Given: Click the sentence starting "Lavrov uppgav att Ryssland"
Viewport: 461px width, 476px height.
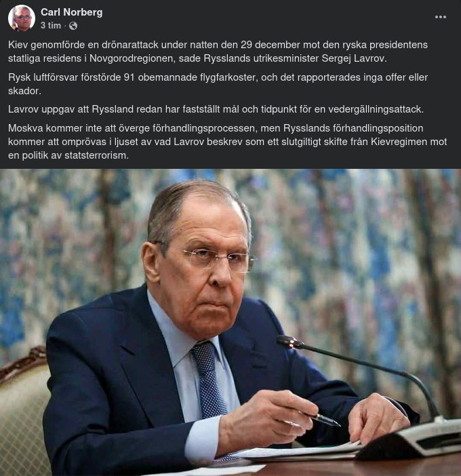Looking at the screenshot, I should click(x=216, y=109).
